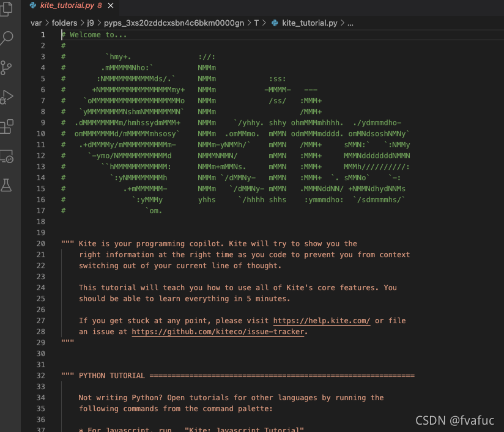Click line number 32 in gutter
Image resolution: width=504 pixels, height=432 pixels.
click(x=40, y=376)
